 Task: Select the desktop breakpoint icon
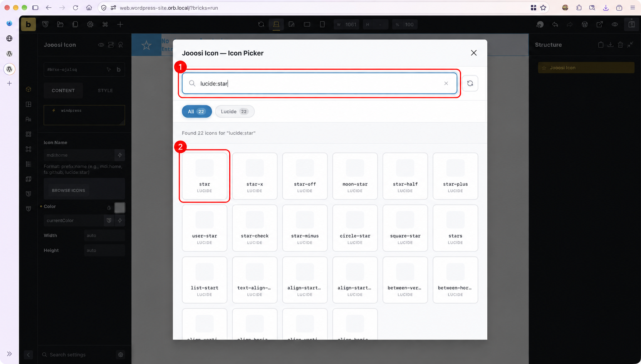click(276, 24)
